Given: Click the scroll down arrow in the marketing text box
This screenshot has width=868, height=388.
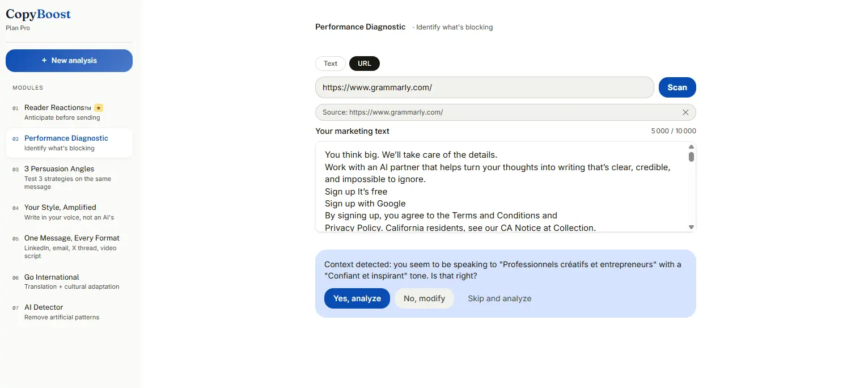Looking at the screenshot, I should point(691,227).
